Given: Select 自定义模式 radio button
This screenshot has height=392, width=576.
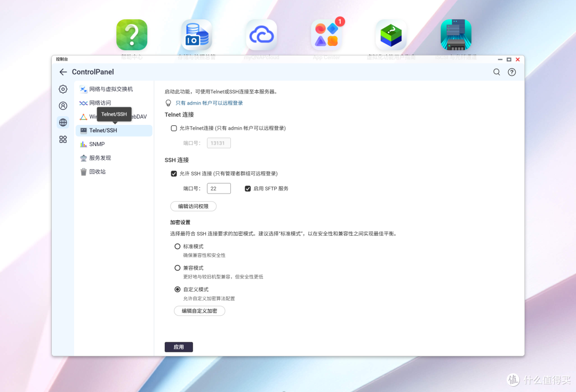Looking at the screenshot, I should point(178,290).
